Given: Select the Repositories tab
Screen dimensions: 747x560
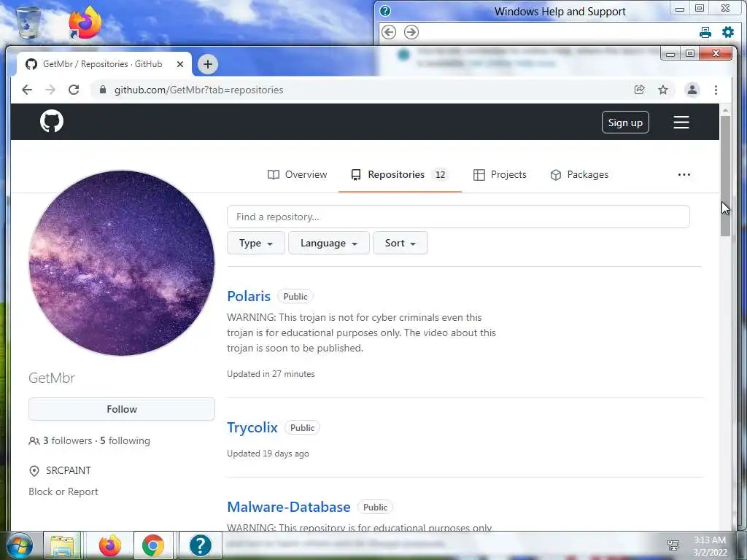Looking at the screenshot, I should click(400, 175).
